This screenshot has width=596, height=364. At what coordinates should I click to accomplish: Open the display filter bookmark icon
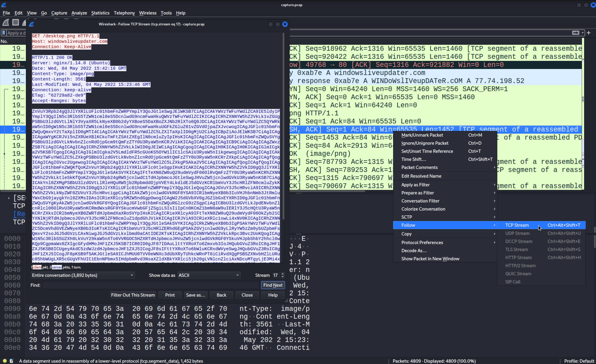(4, 33)
